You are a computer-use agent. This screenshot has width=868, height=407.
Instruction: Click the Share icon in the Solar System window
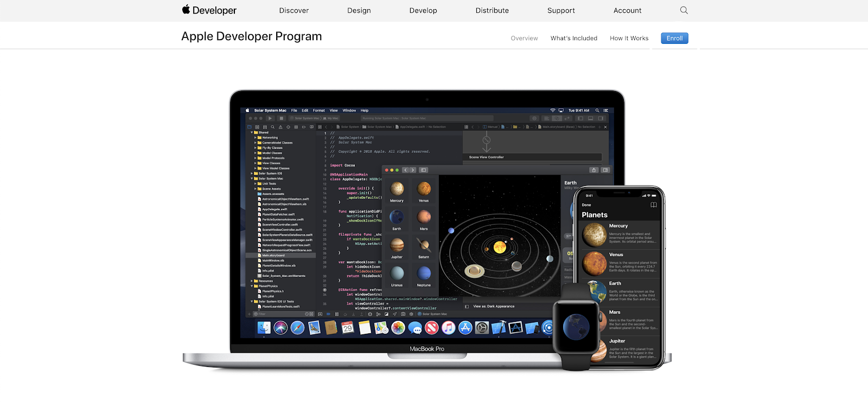click(x=594, y=170)
